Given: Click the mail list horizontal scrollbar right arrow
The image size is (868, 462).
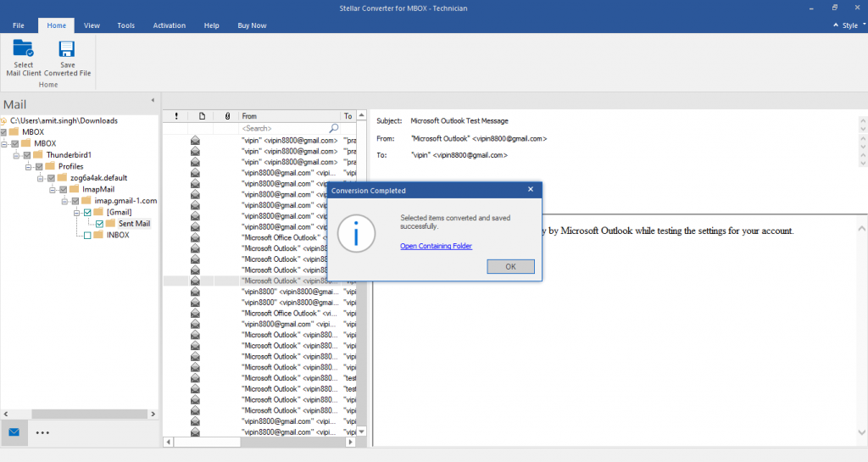Looking at the screenshot, I should coord(350,443).
